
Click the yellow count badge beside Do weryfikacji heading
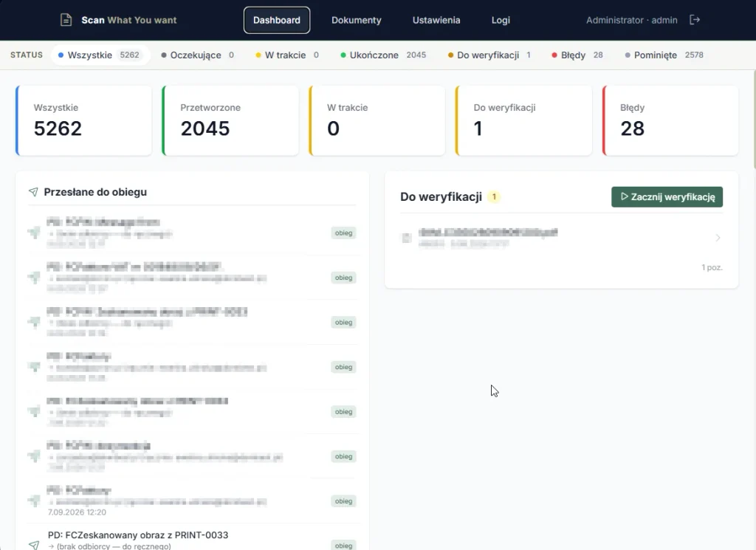(x=494, y=196)
